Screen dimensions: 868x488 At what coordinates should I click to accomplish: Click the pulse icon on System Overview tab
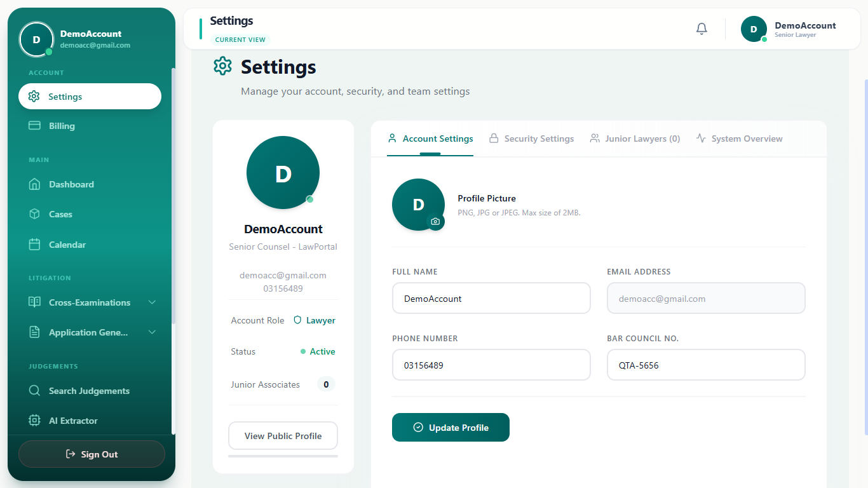click(x=701, y=139)
